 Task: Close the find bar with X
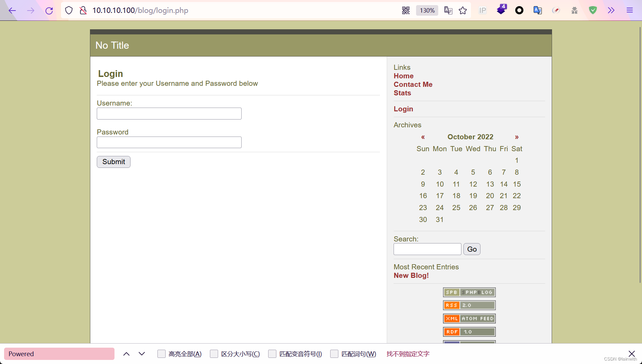tap(632, 354)
